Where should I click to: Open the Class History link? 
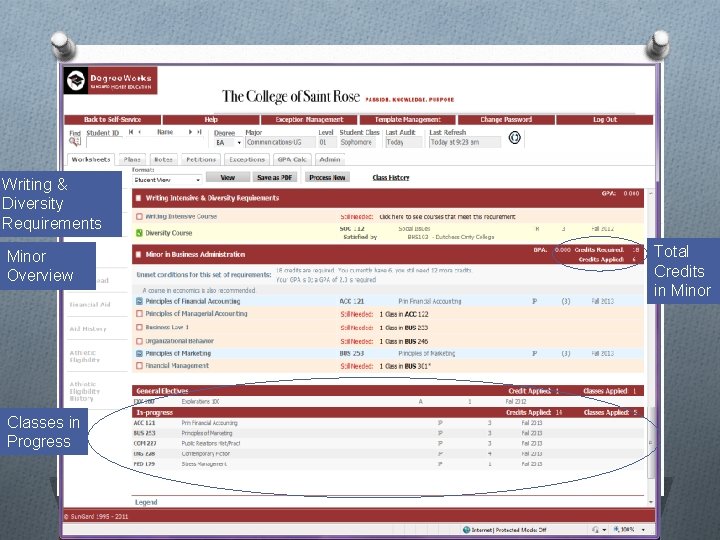click(x=391, y=177)
